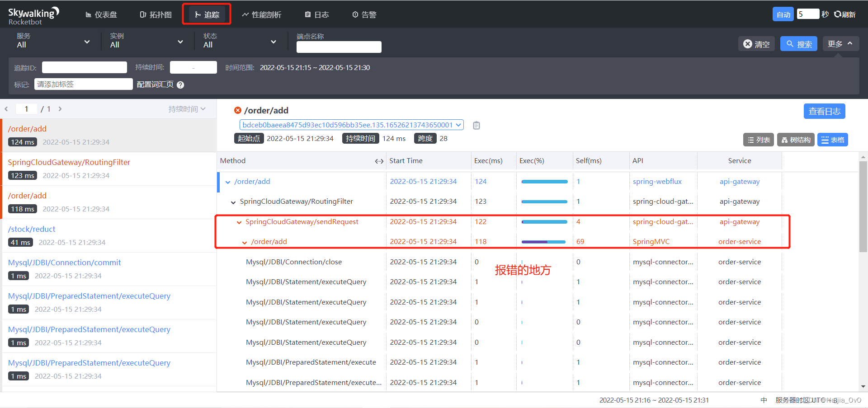Click the Exec(%) bar of RoutingFilter span
Image resolution: width=868 pixels, height=408 pixels.
coord(544,202)
